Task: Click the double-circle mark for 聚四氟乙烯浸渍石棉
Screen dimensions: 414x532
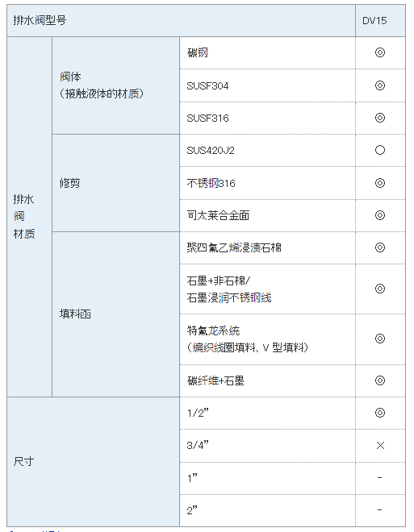Action: click(x=379, y=247)
